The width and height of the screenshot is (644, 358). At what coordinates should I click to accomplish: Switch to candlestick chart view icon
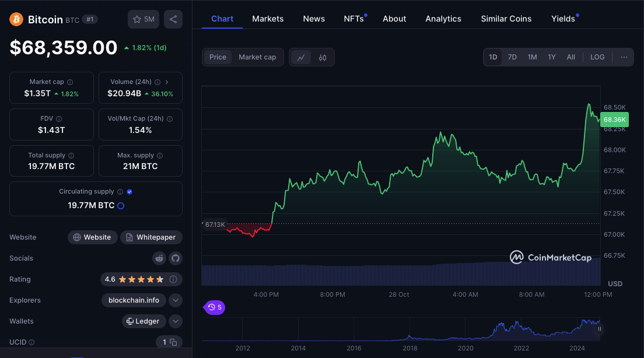[323, 57]
